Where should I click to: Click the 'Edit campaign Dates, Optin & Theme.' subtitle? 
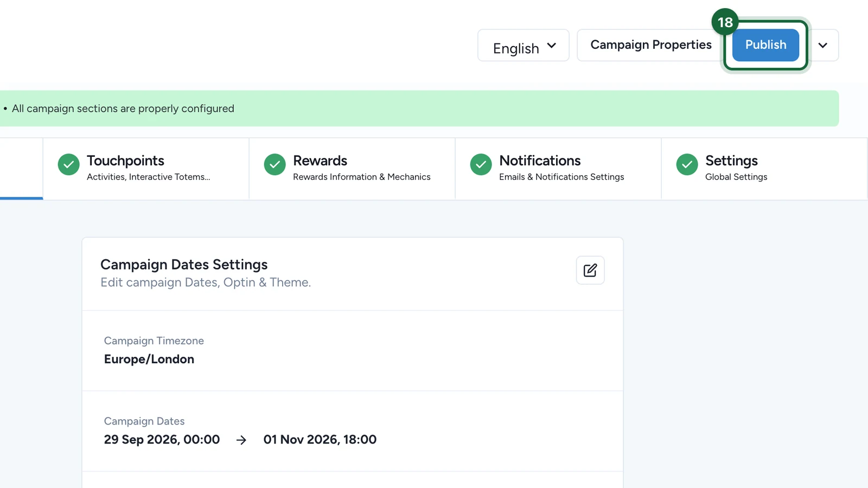click(x=206, y=282)
